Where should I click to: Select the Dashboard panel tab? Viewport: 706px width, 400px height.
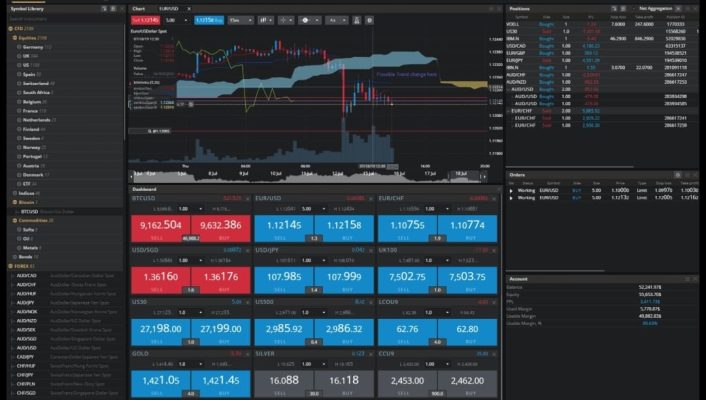point(145,189)
